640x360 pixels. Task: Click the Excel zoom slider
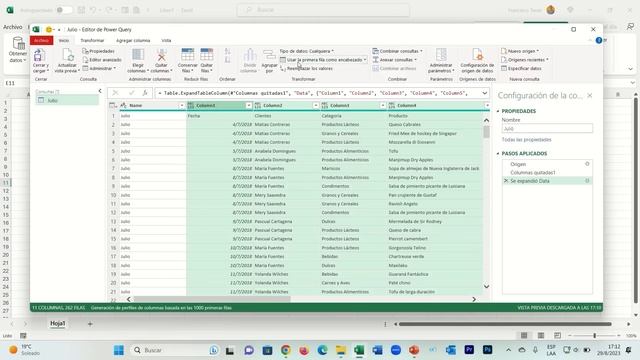click(594, 336)
